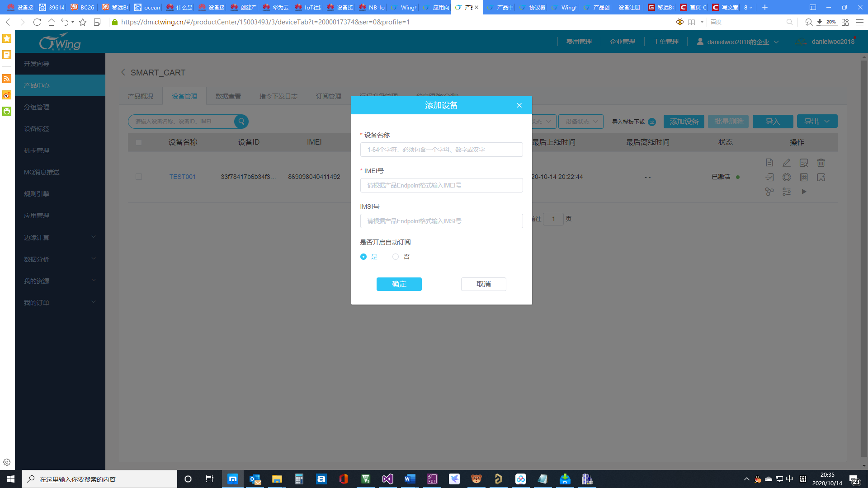
Task: Click the 导入模板下载 download icon
Action: tap(652, 122)
